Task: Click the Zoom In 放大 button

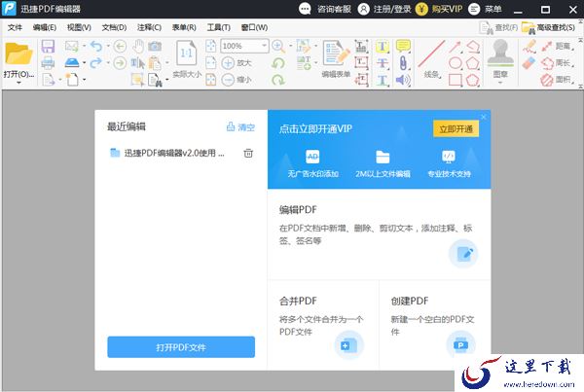Action: tap(237, 63)
